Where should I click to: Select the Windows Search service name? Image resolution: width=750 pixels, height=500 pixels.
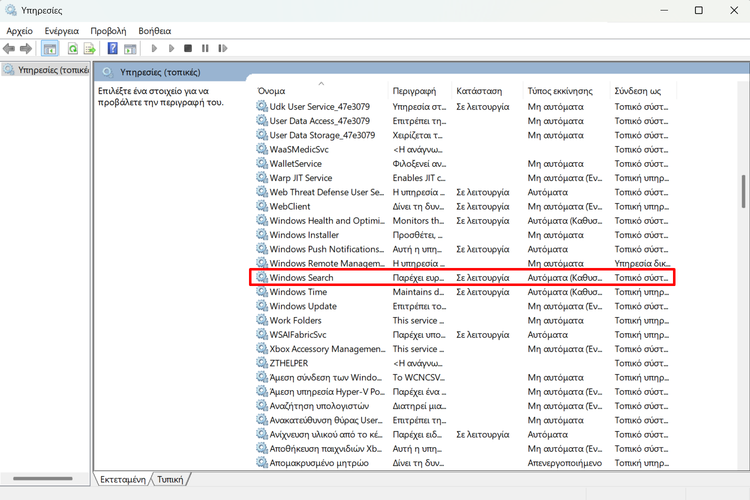click(301, 278)
